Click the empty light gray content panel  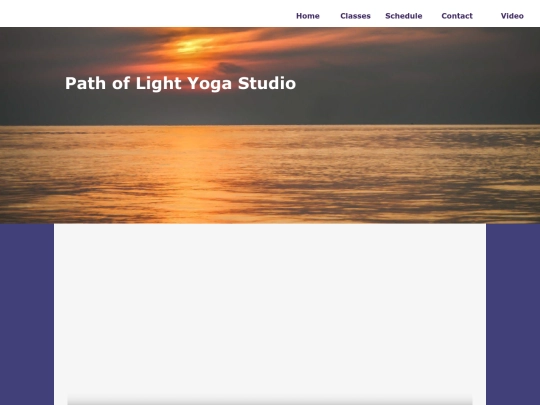(x=270, y=307)
